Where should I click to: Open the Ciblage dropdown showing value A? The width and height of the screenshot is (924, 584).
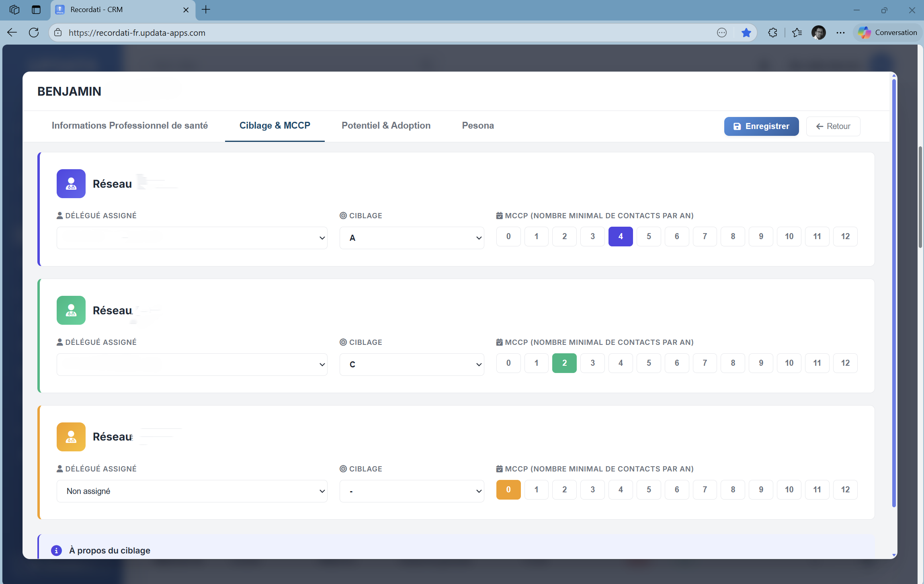412,238
